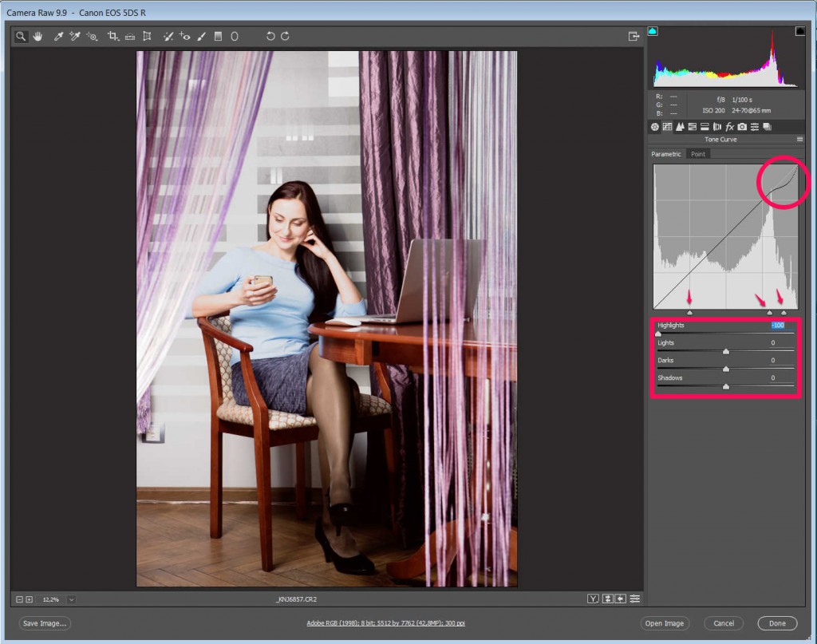The width and height of the screenshot is (817, 644).
Task: Toggle full screen mode
Action: click(633, 37)
